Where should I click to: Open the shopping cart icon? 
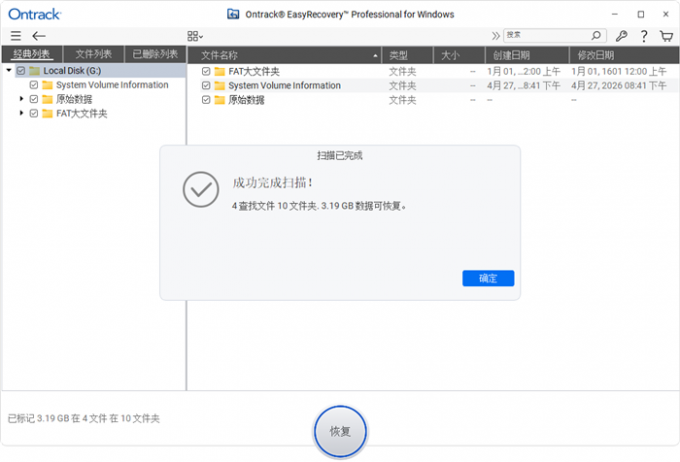click(x=667, y=36)
